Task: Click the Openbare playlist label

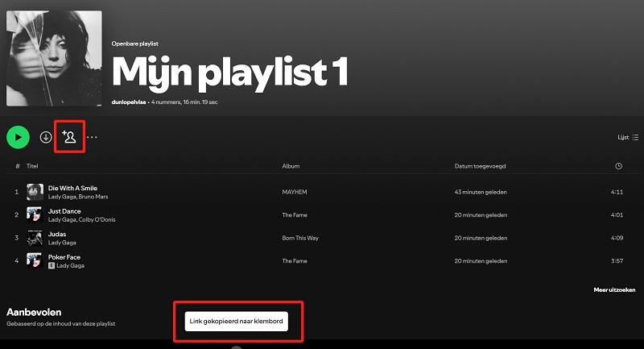Action: point(134,44)
